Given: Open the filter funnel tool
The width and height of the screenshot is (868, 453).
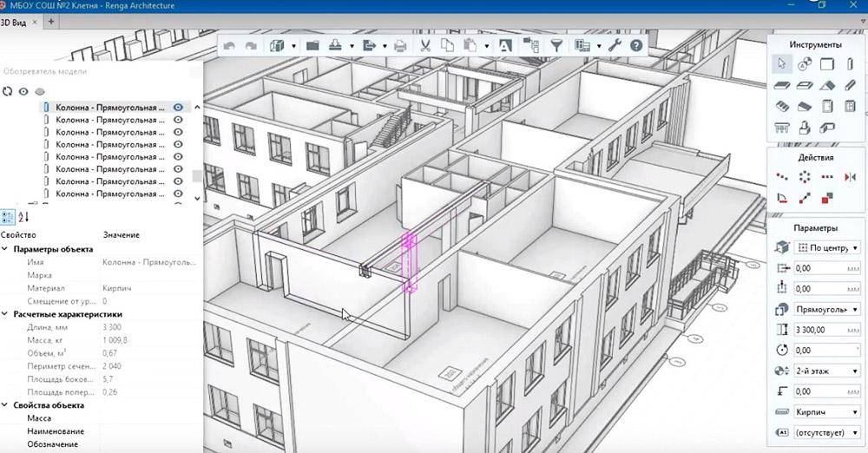Looking at the screenshot, I should [557, 45].
